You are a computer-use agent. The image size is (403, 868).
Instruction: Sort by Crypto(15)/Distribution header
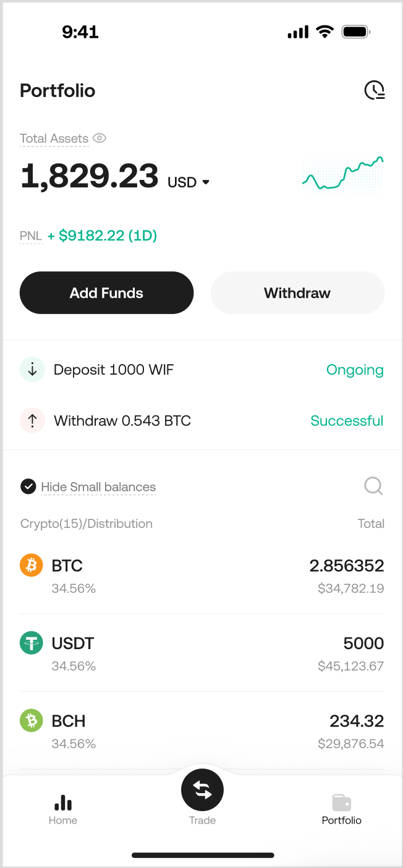pos(87,524)
